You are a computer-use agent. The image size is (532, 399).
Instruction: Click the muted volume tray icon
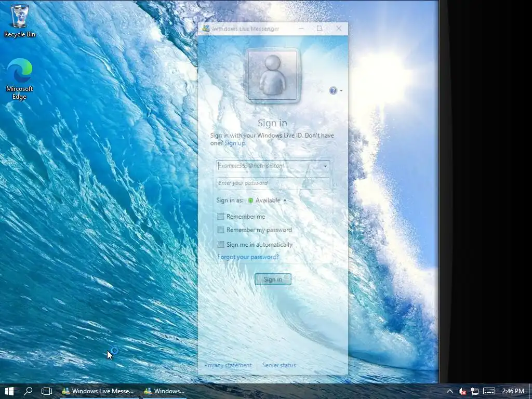(462, 391)
